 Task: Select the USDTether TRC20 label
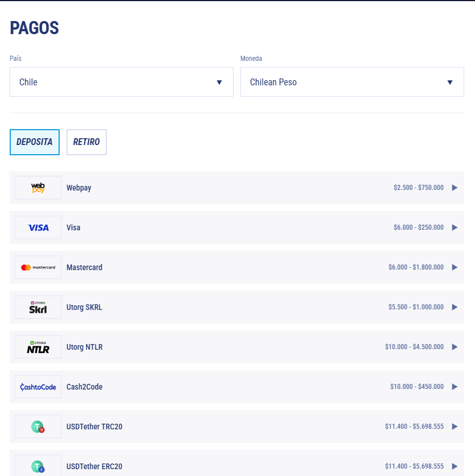coord(94,427)
